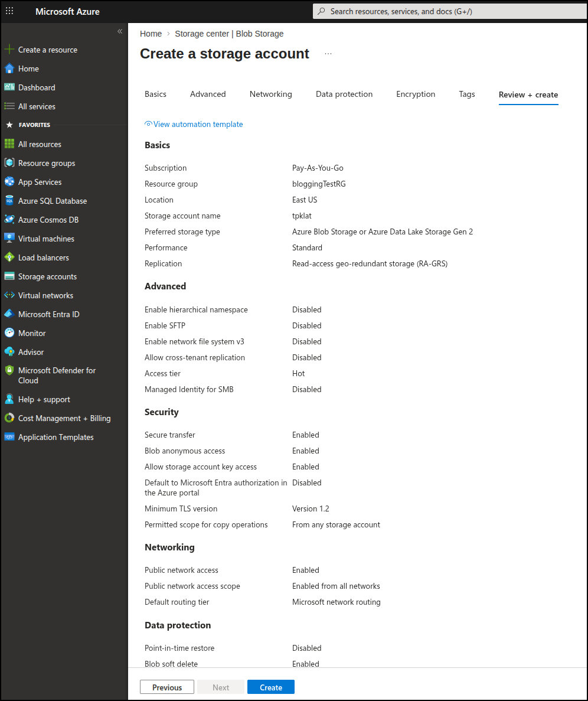Open the ellipsis menu beside page title

328,54
